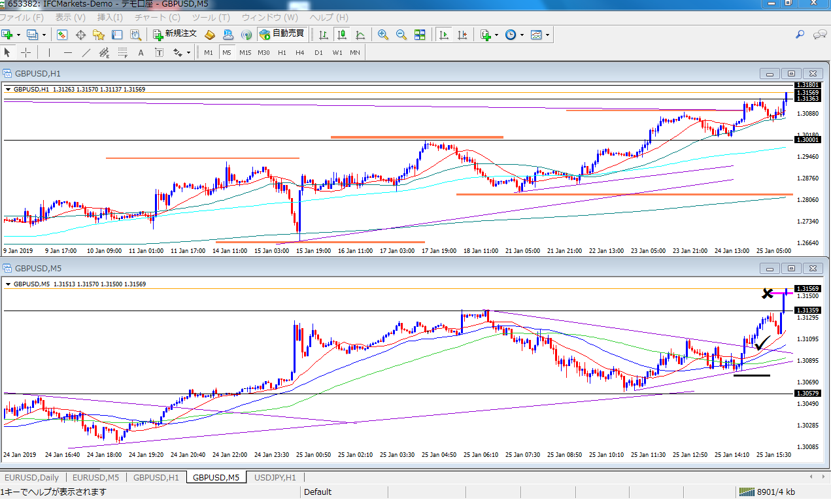Select MN timeframe
This screenshot has height=504, width=831.
pos(354,52)
